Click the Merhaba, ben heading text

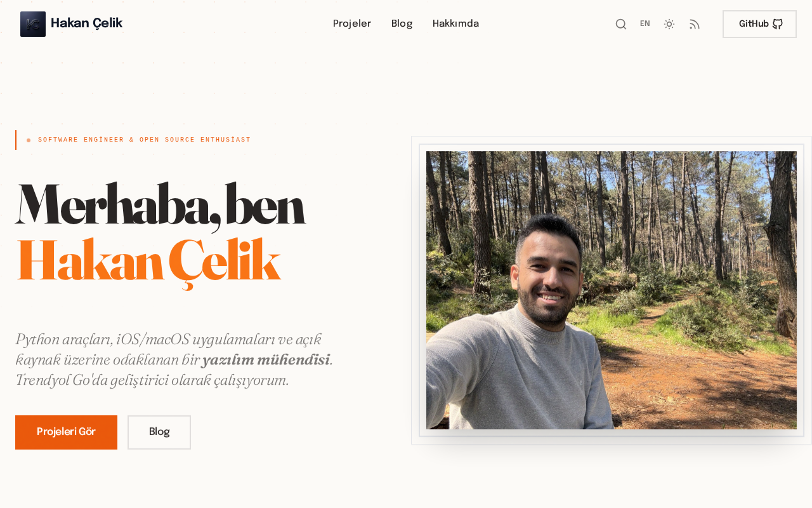160,205
